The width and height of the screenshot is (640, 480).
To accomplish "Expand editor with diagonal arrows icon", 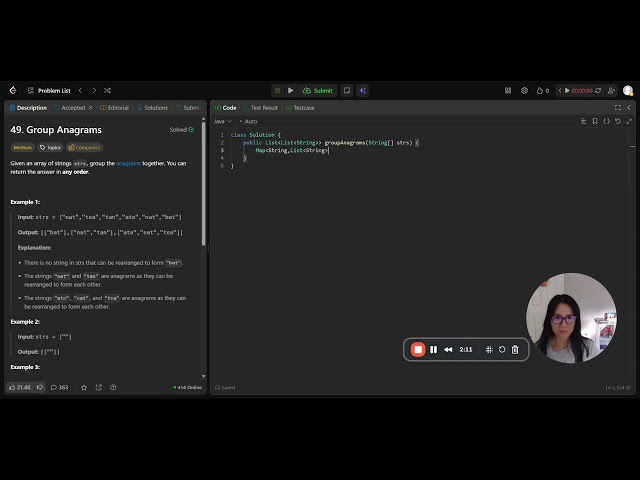I will 629,121.
